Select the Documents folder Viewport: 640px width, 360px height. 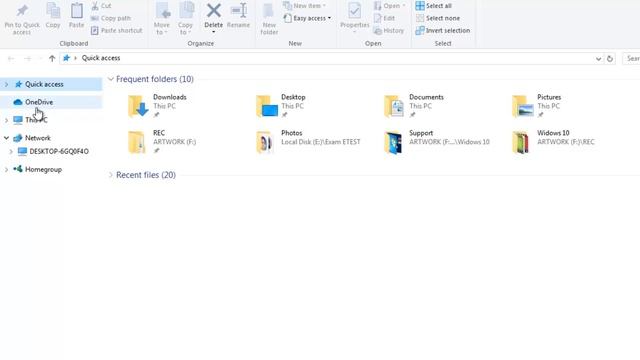414,106
